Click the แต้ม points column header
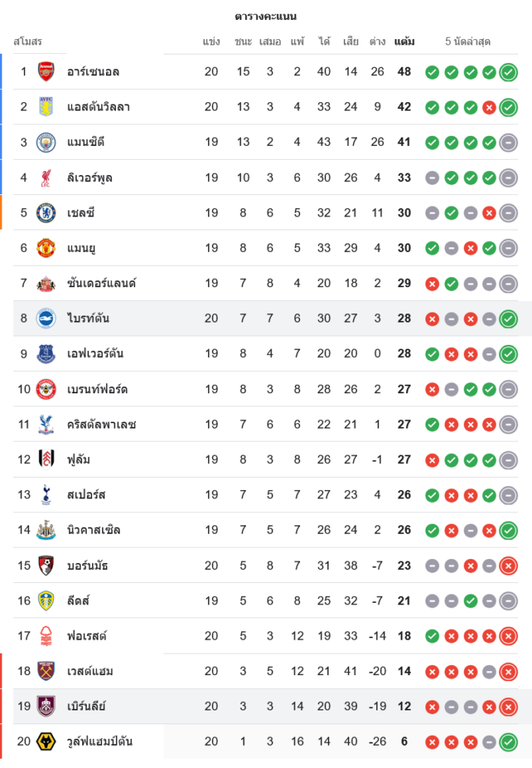532x768 pixels. point(405,41)
